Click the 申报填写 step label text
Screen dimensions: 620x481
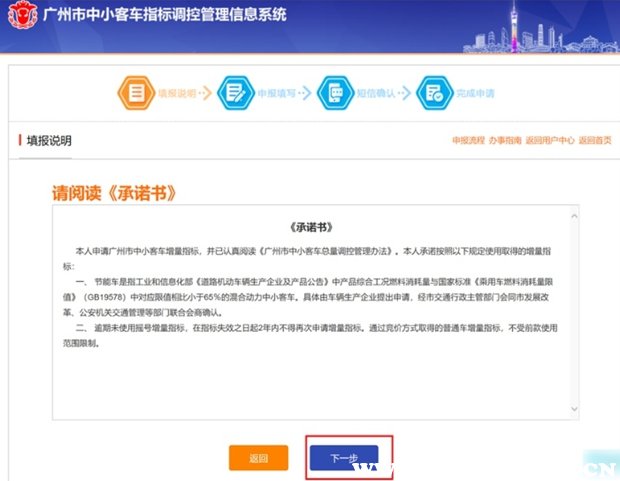click(x=274, y=94)
